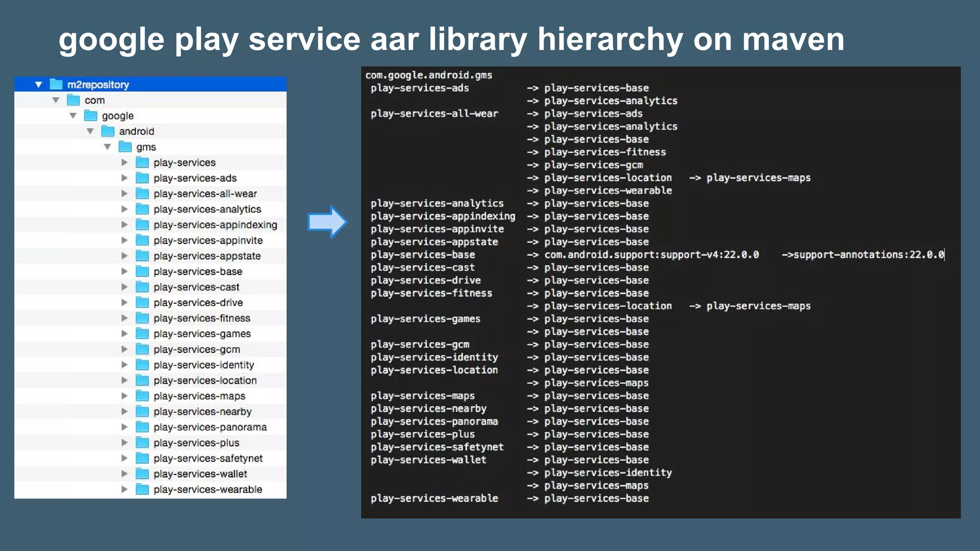Click the com folder icon

pos(73,100)
